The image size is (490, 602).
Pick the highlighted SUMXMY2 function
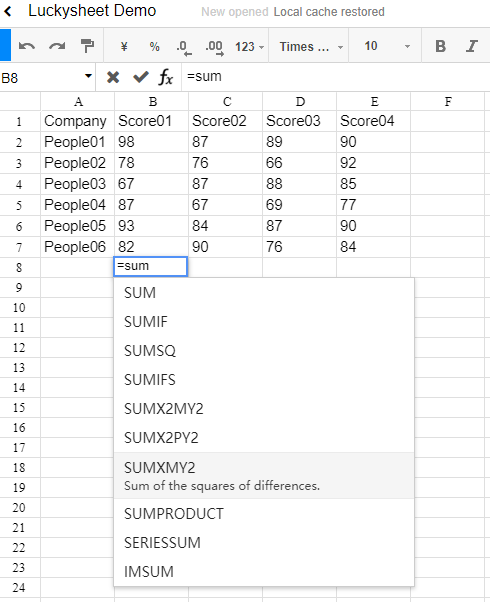click(264, 476)
